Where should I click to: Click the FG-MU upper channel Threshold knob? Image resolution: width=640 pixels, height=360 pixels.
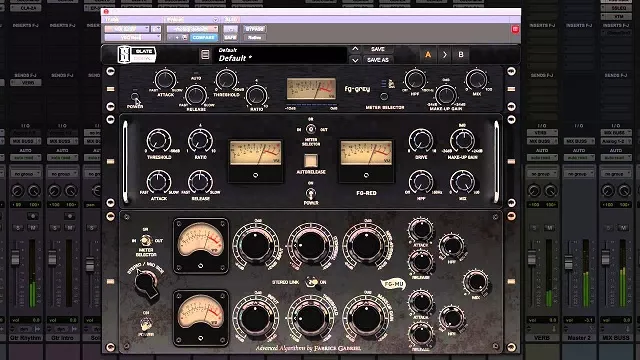point(311,246)
